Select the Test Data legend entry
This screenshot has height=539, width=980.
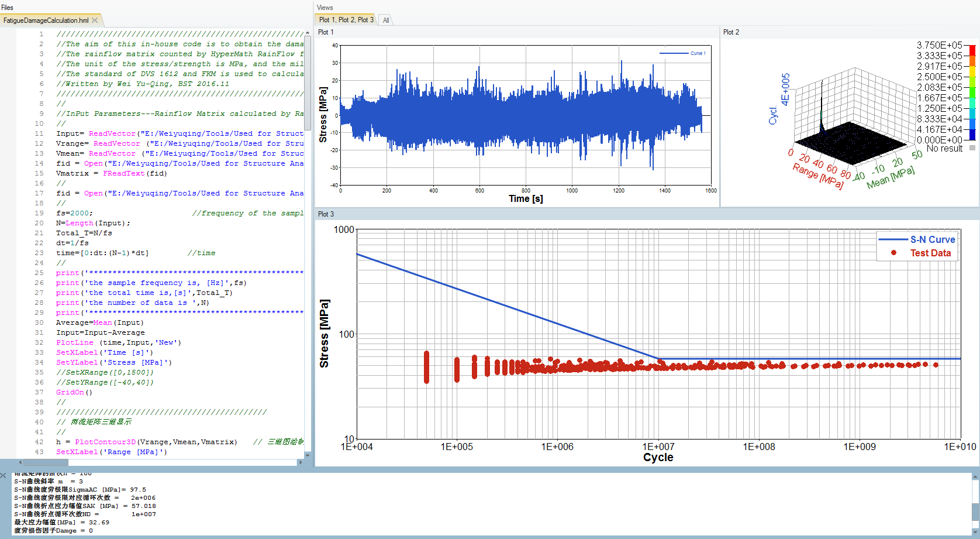(920, 253)
